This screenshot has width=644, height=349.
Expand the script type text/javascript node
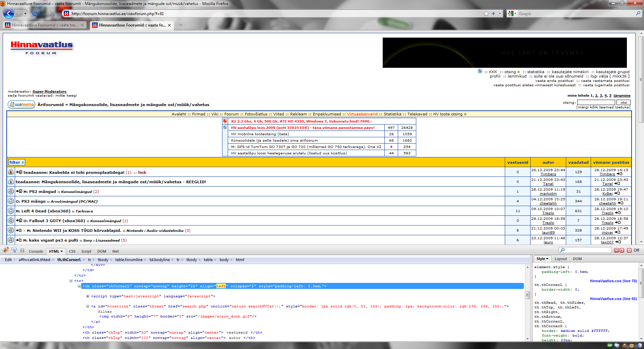pyautogui.click(x=88, y=296)
